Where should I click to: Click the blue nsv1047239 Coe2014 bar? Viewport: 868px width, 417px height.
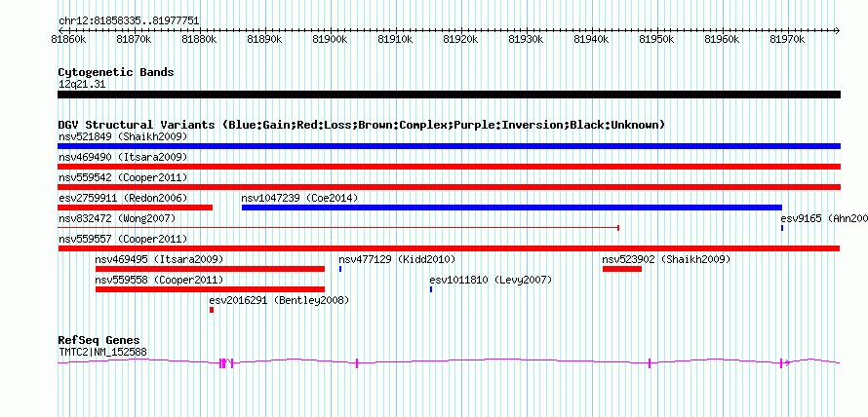coord(512,208)
